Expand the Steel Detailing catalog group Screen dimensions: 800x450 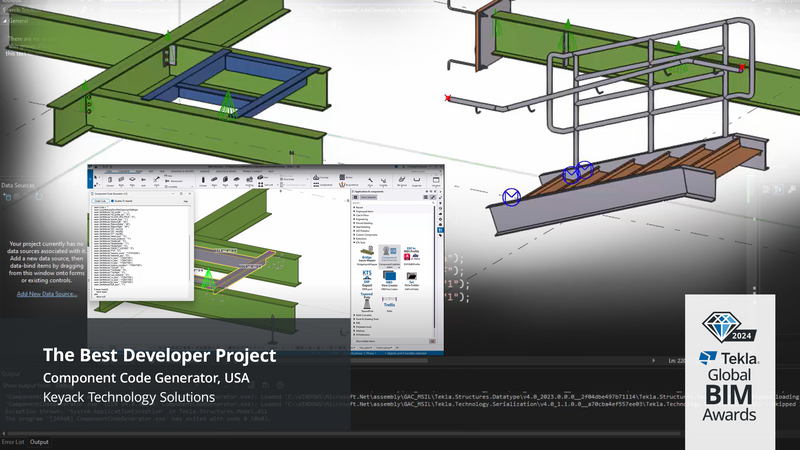pyautogui.click(x=354, y=227)
